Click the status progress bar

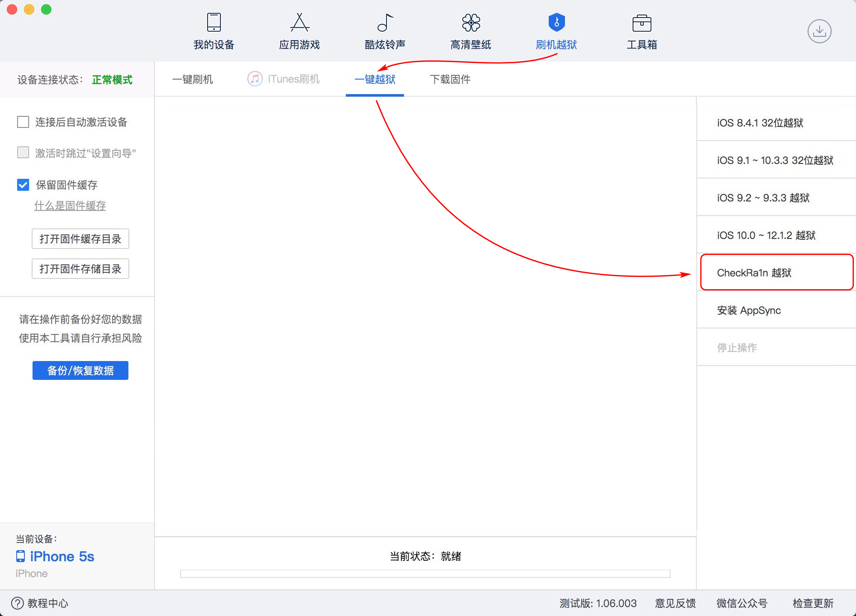[x=425, y=574]
